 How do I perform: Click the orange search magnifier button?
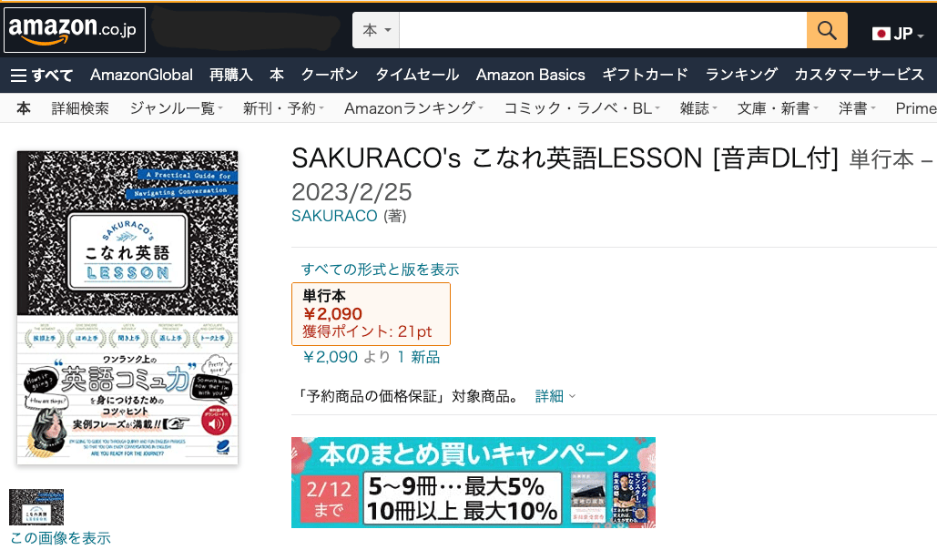tap(827, 30)
